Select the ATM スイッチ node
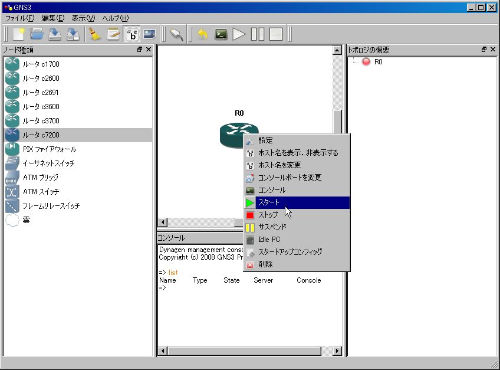Image resolution: width=500 pixels, height=370 pixels. point(78,192)
